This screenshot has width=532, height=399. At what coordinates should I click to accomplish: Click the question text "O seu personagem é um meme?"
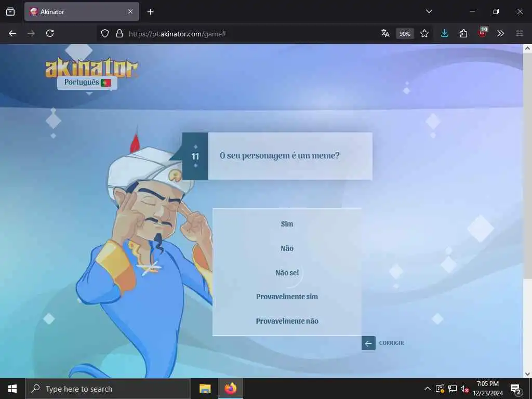click(280, 156)
